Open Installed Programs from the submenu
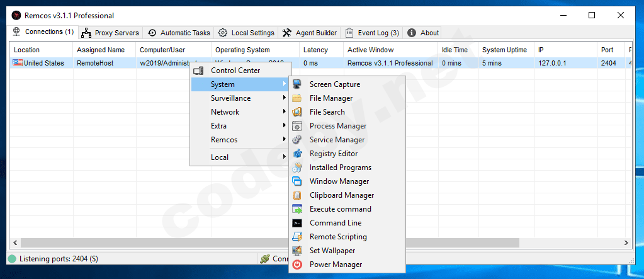 coord(340,168)
